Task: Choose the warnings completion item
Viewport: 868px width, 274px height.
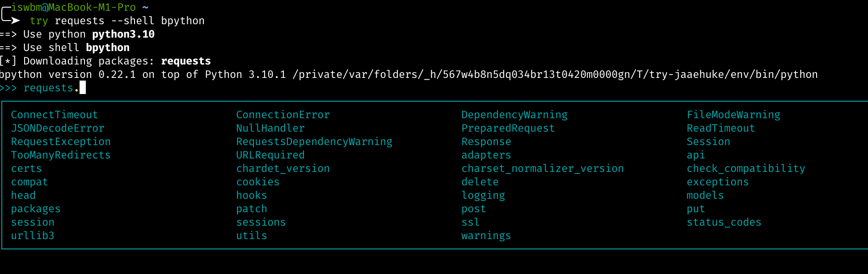Action: coord(486,236)
